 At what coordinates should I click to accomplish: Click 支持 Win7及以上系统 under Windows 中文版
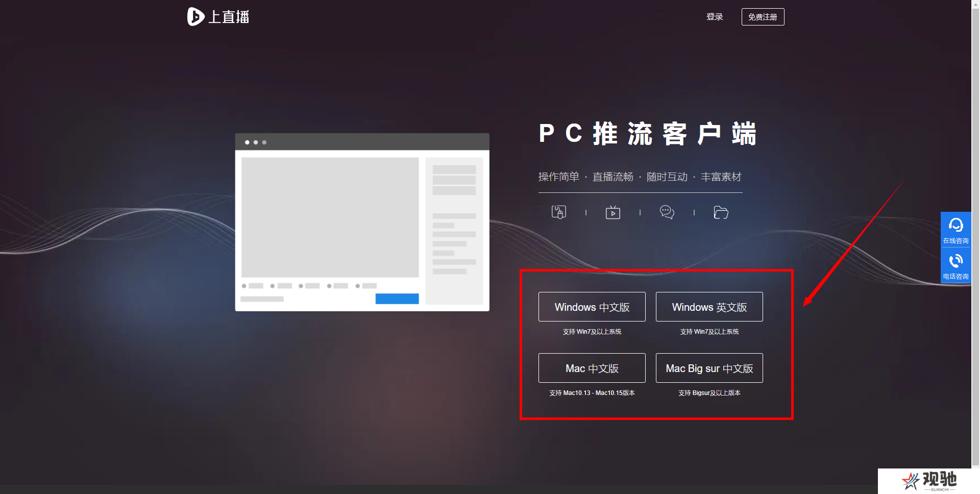592,332
